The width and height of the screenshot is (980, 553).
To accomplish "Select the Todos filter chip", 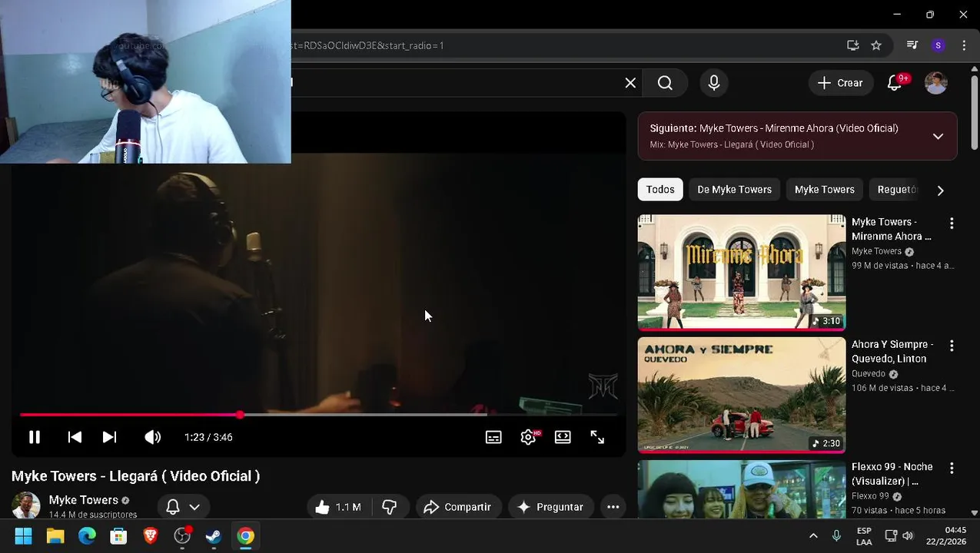I will pos(660,190).
